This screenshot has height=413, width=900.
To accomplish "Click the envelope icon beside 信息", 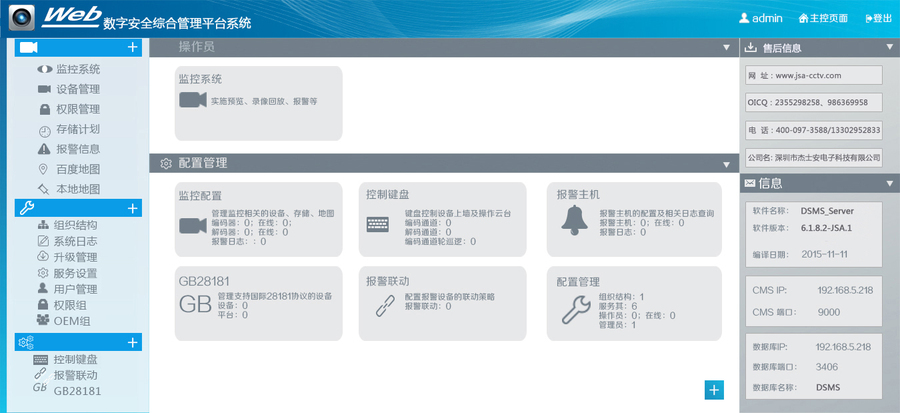I will [750, 184].
